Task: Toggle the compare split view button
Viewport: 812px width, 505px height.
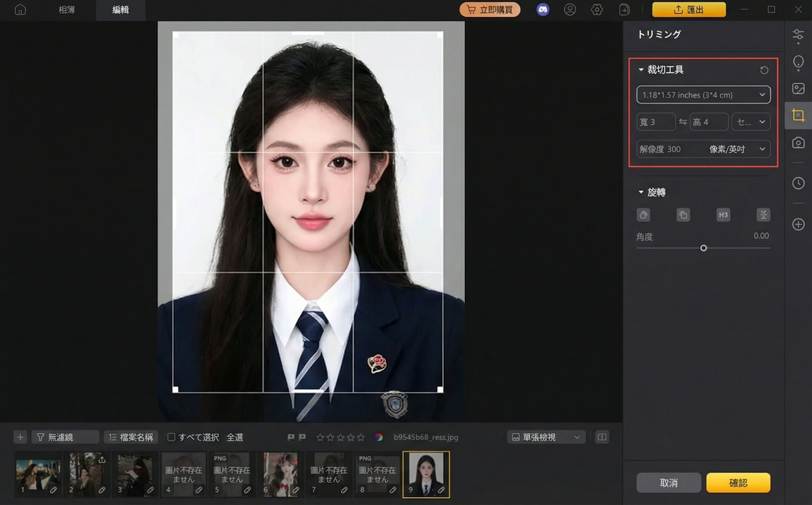Action: pos(602,437)
